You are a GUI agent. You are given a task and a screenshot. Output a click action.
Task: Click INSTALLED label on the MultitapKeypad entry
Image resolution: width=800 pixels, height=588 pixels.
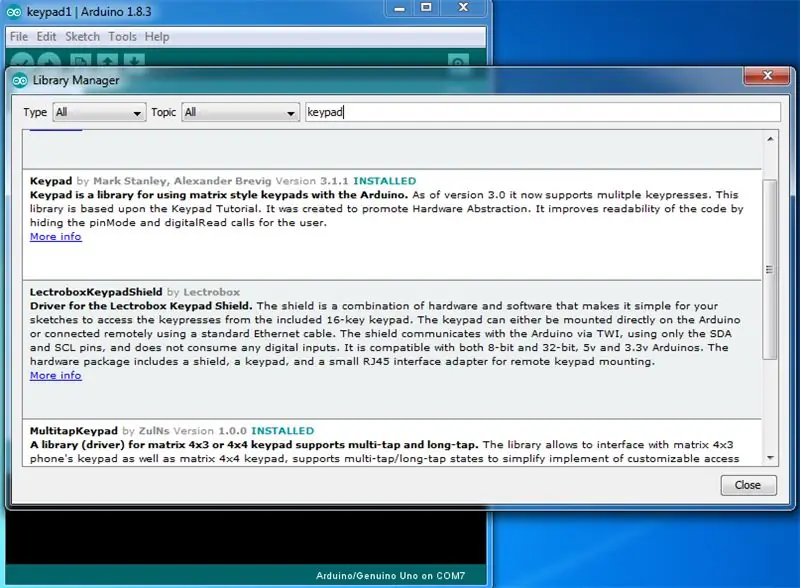click(283, 431)
